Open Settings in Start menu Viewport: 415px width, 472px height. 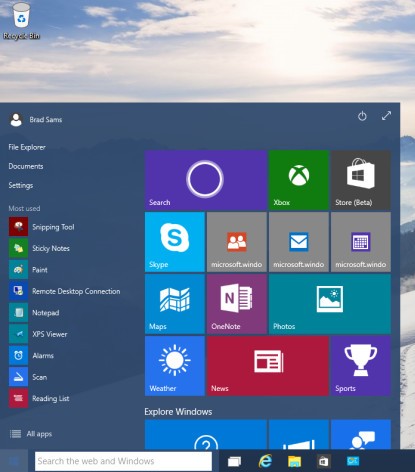pos(21,185)
